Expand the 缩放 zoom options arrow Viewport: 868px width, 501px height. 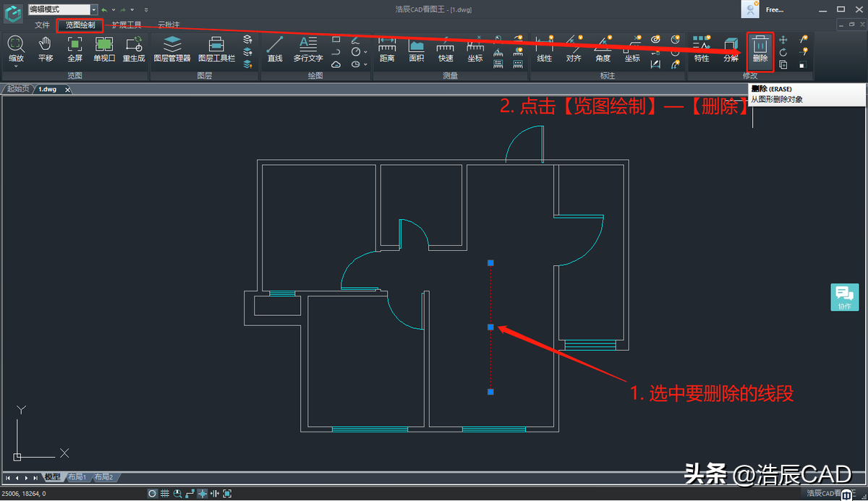[x=16, y=66]
